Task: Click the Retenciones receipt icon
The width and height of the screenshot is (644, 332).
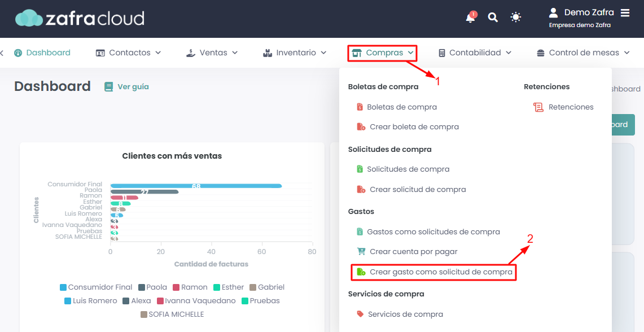Action: 538,107
